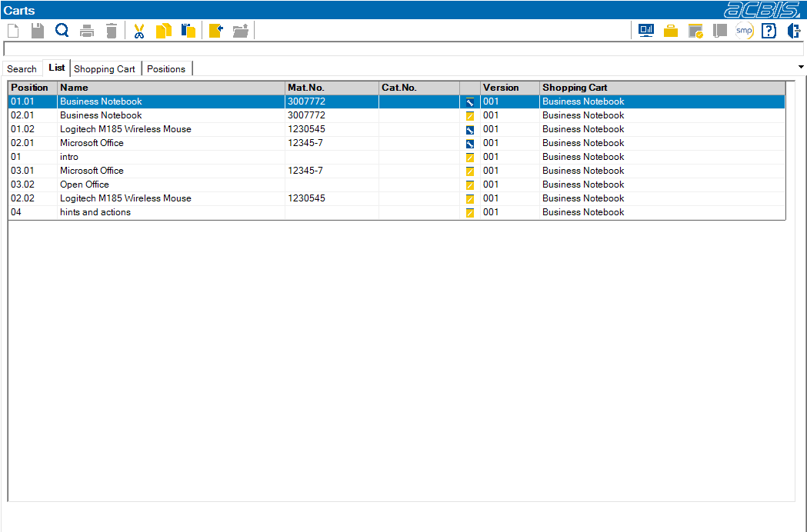The image size is (807, 532).
Task: Click the empty field below the toolbar
Action: click(x=403, y=49)
